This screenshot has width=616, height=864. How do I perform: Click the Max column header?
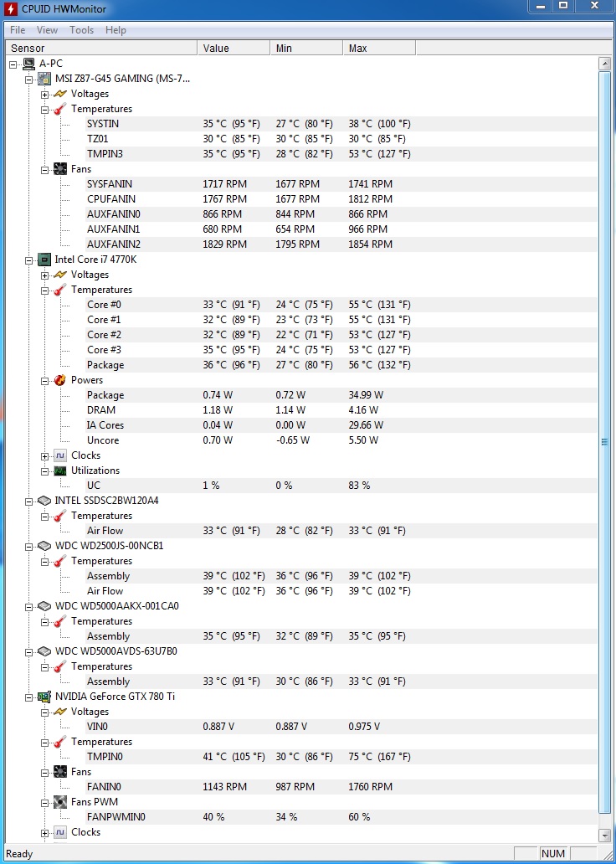click(x=379, y=48)
